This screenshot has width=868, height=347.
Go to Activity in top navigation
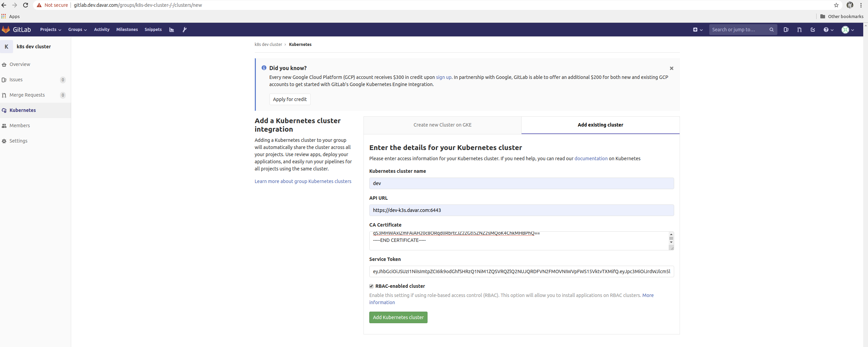coord(102,30)
